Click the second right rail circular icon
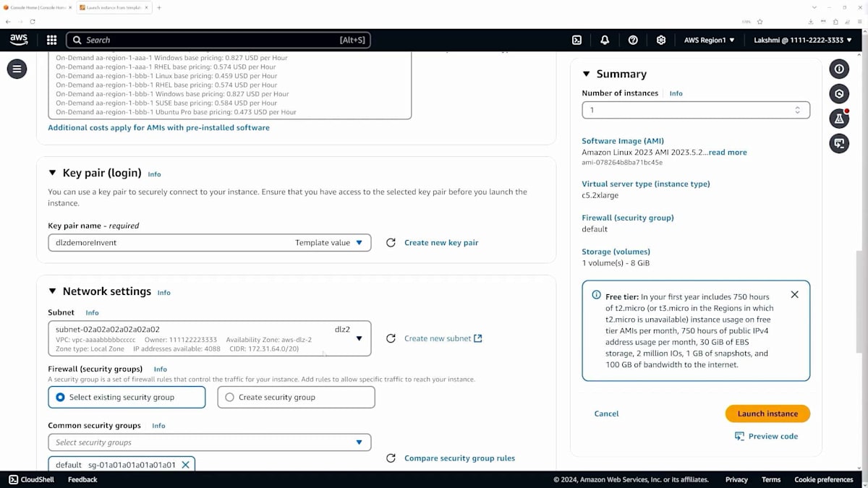This screenshot has width=868, height=488. click(x=839, y=94)
